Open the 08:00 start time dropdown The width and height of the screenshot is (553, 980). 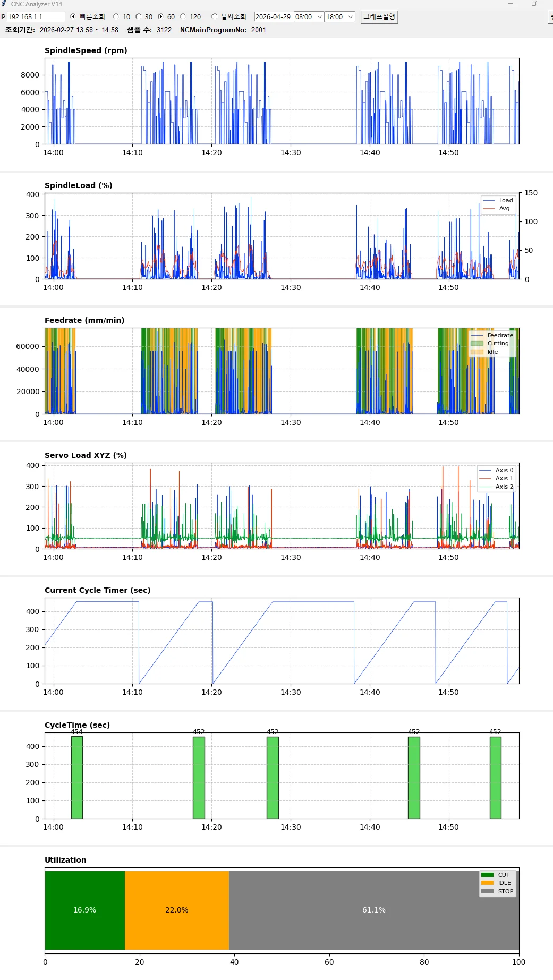(x=309, y=17)
